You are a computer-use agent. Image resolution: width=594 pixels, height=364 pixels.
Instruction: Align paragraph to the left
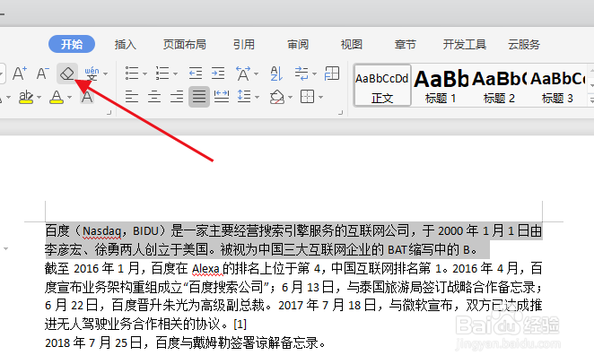click(x=132, y=97)
